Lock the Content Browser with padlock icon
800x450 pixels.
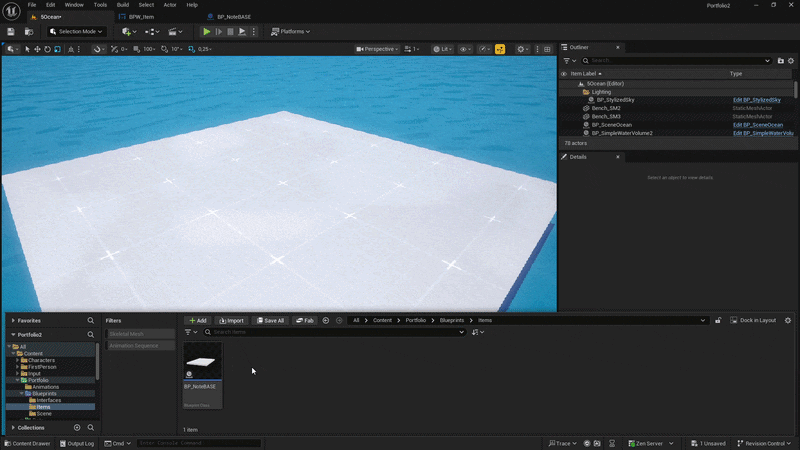718,320
